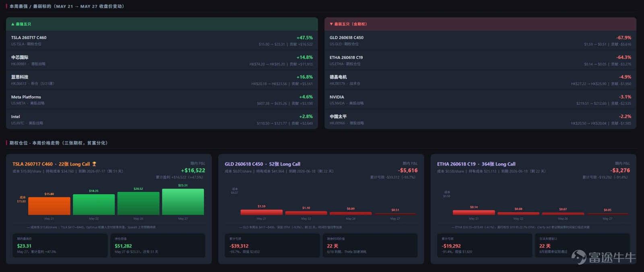The width and height of the screenshot is (644, 272).
Task: Click the 成本 $15.80 cost label in TSLA chart
Action: pyautogui.click(x=22, y=199)
